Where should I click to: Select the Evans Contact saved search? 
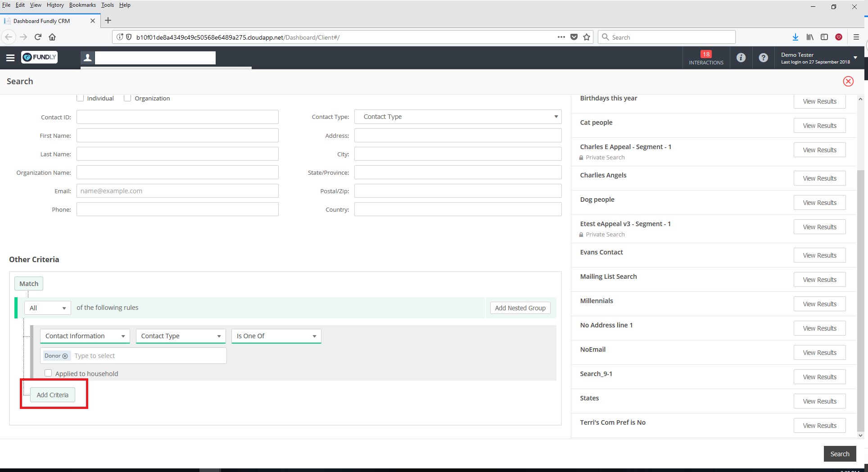(x=601, y=252)
